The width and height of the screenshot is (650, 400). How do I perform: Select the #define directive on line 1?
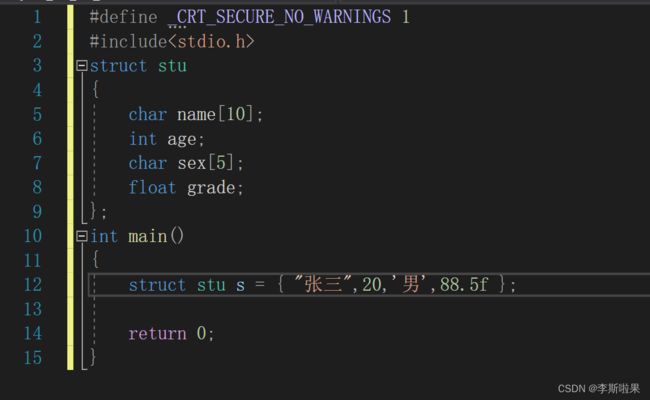click(124, 17)
